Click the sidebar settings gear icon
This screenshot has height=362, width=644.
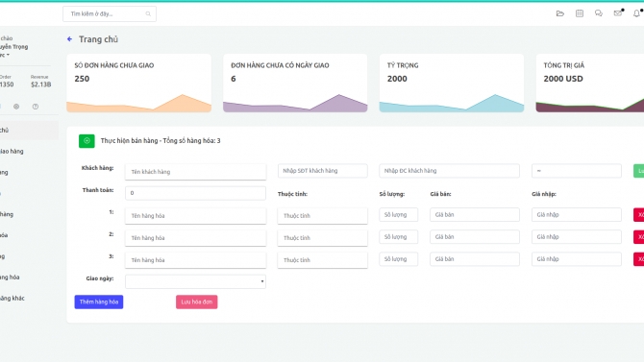16,107
